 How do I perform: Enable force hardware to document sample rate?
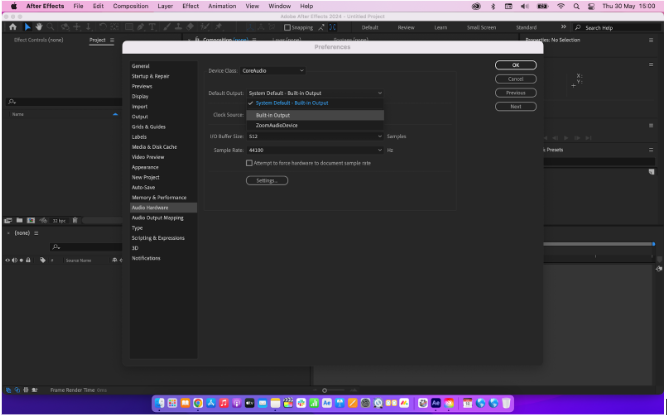tap(249, 163)
